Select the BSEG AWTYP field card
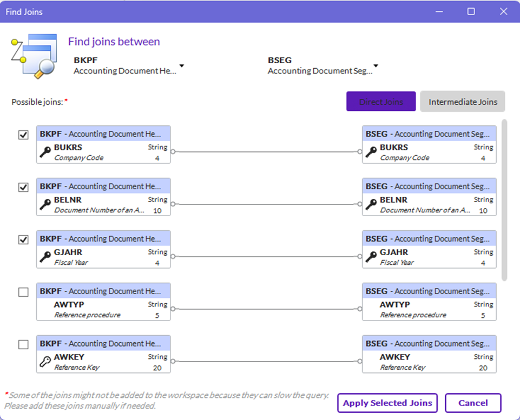Viewport: 520px width, 420px height. (x=429, y=302)
